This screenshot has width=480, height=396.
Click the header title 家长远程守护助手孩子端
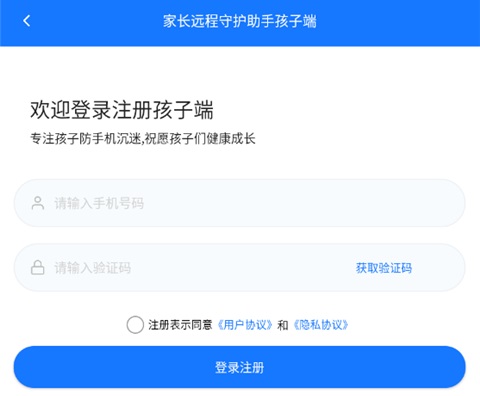(240, 21)
